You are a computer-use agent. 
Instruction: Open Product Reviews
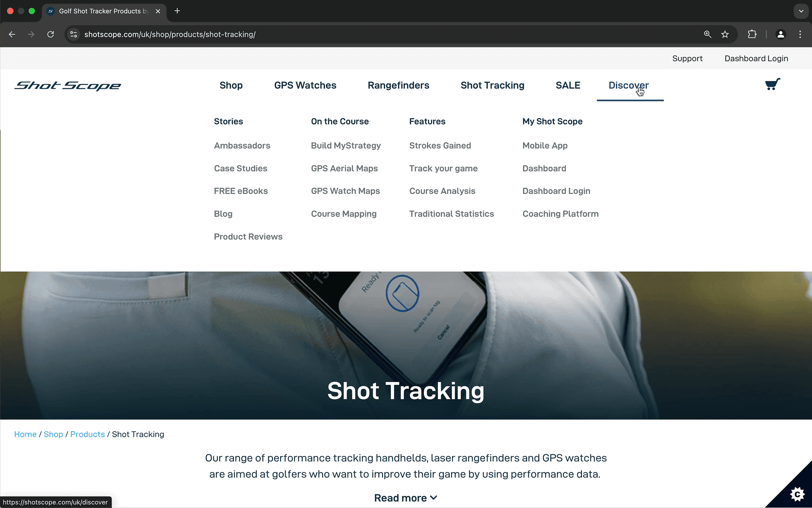pyautogui.click(x=248, y=236)
